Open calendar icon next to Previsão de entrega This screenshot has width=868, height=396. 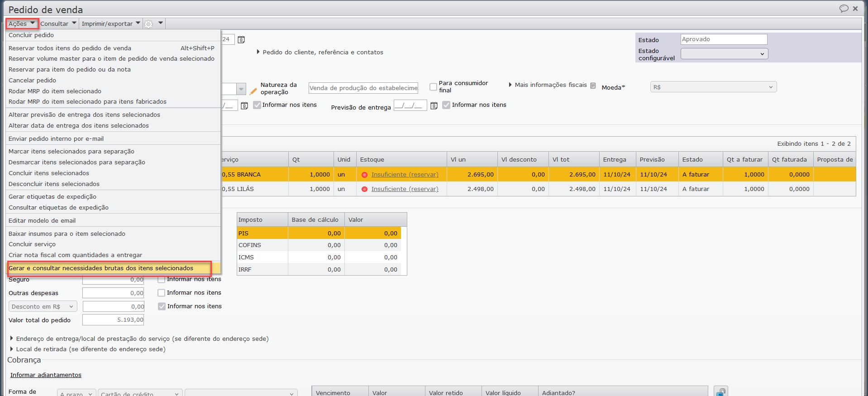[x=434, y=106]
